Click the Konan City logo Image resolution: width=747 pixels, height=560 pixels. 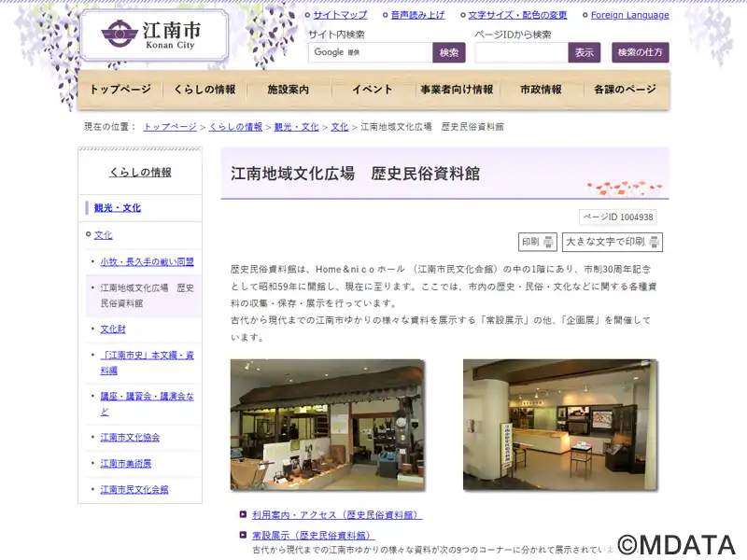coord(154,35)
